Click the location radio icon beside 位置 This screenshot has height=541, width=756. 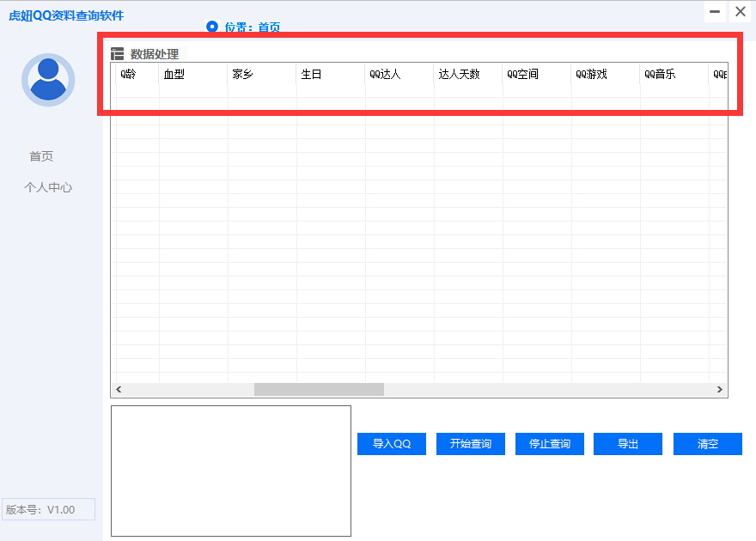tap(212, 27)
